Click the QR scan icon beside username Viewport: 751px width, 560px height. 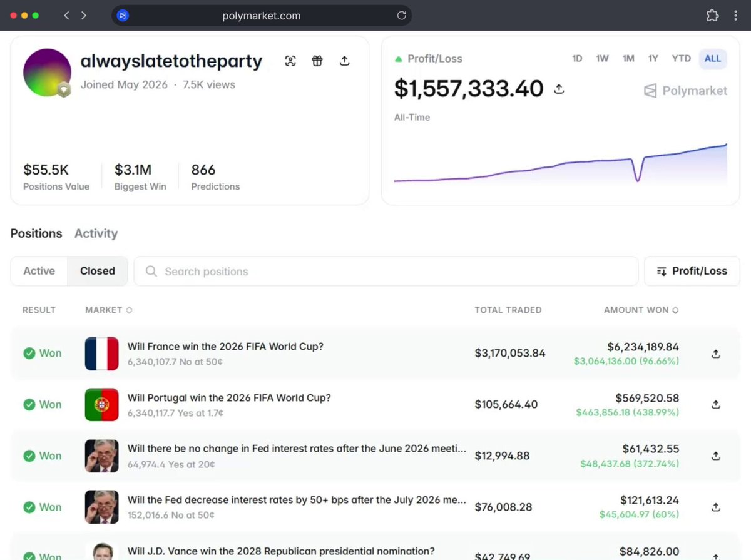click(x=290, y=61)
